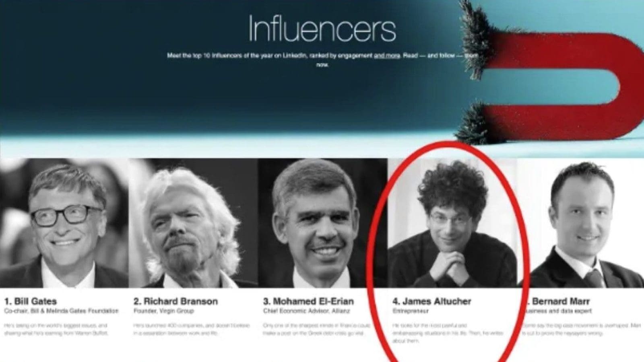644x362 pixels.
Task: Click the 'Entrepreneur' subtitle under Altucher
Action: point(409,311)
